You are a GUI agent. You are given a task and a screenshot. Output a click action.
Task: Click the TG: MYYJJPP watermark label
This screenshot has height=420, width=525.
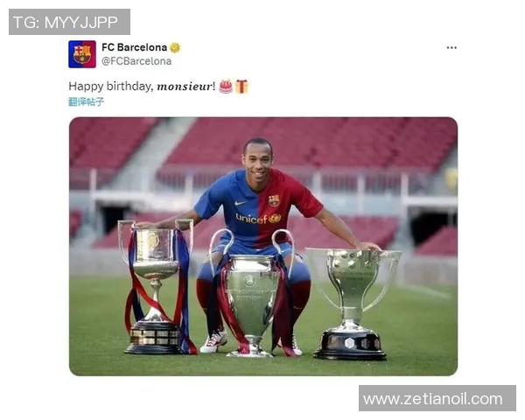(x=69, y=22)
